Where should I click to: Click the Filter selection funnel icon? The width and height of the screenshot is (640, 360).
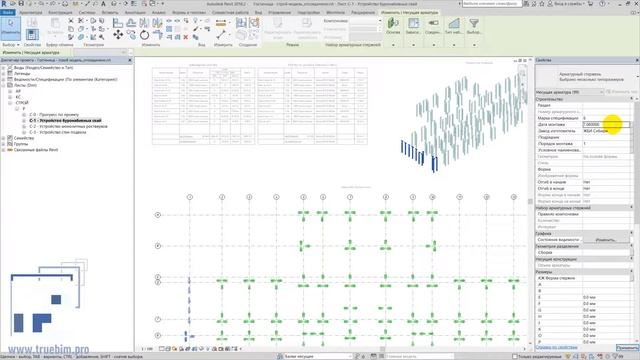(473, 24)
